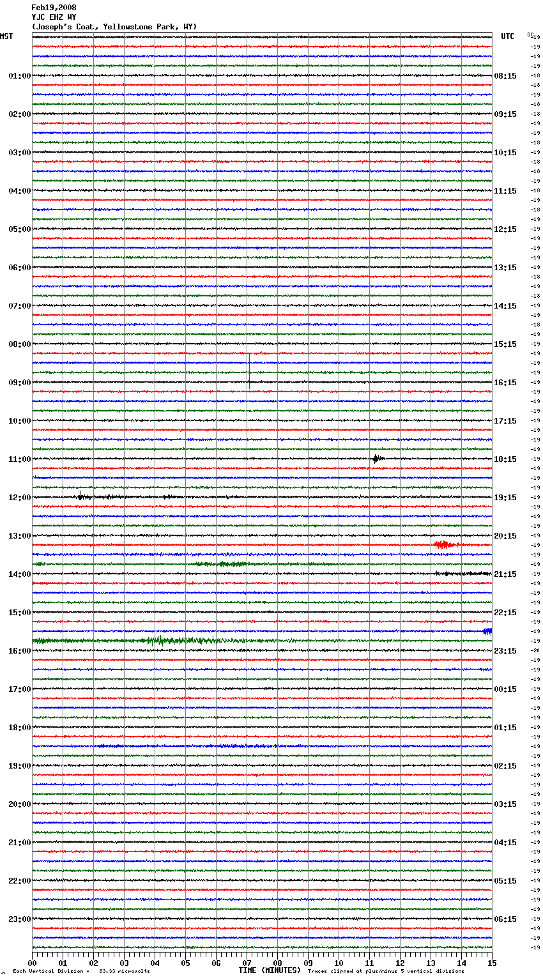The width and height of the screenshot is (543, 980).
Task: Click the 18:15 UTC time label
Action: 505,459
